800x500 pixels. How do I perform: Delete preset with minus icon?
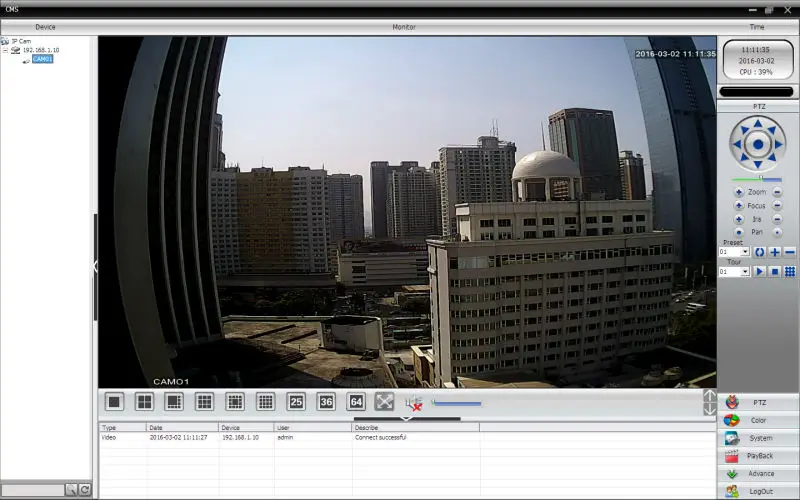[790, 252]
